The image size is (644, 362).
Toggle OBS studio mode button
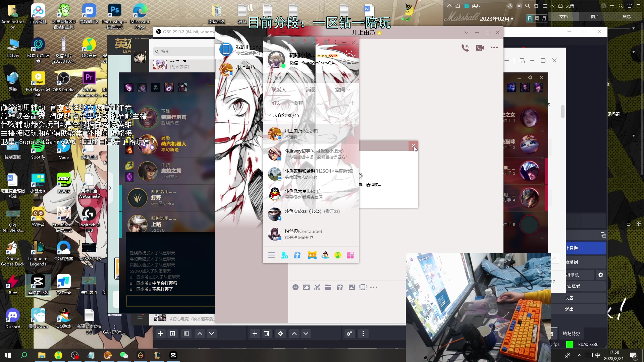585,286
